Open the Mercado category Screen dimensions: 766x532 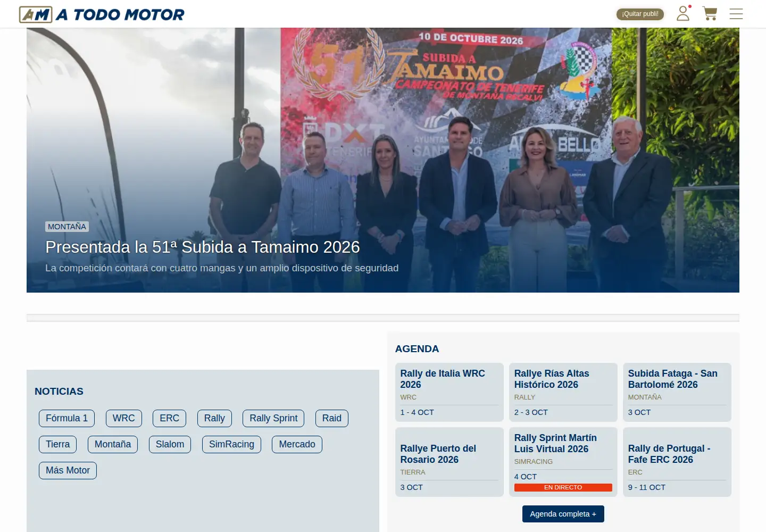click(x=297, y=444)
